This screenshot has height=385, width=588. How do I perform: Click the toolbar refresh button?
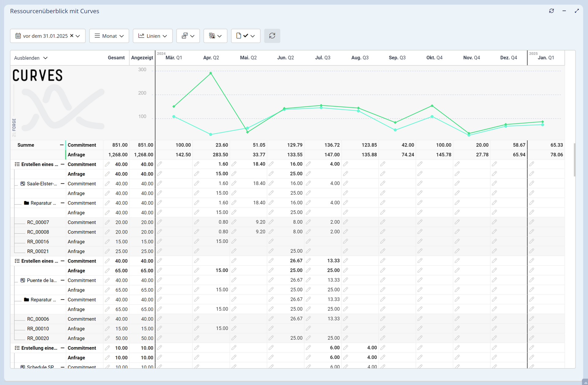pyautogui.click(x=272, y=36)
